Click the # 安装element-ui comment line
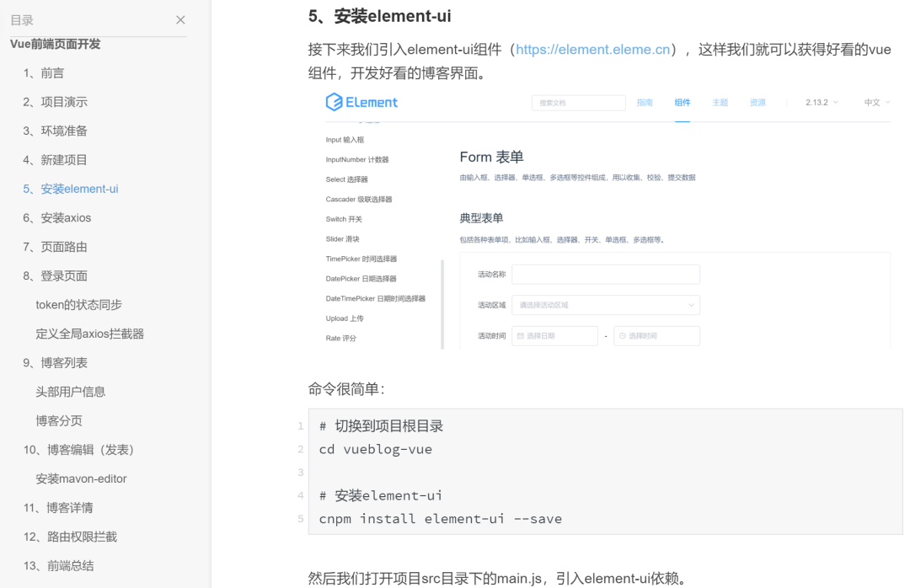This screenshot has height=588, width=910. (x=381, y=495)
